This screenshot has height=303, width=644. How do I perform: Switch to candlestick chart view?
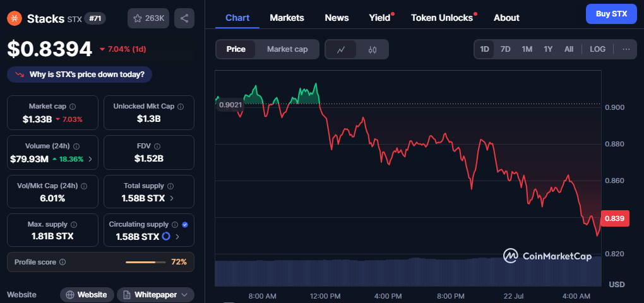pos(373,50)
